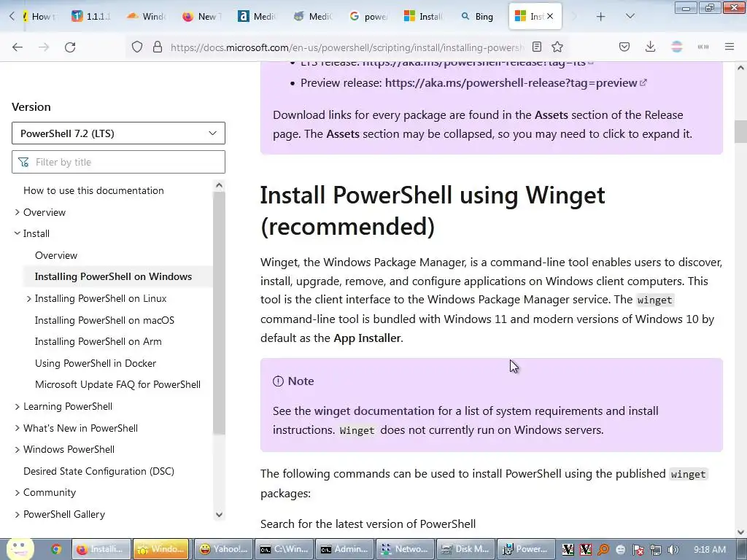Switch to the Cloudflare Windows tab
This screenshot has height=560, width=747.
pyautogui.click(x=146, y=17)
